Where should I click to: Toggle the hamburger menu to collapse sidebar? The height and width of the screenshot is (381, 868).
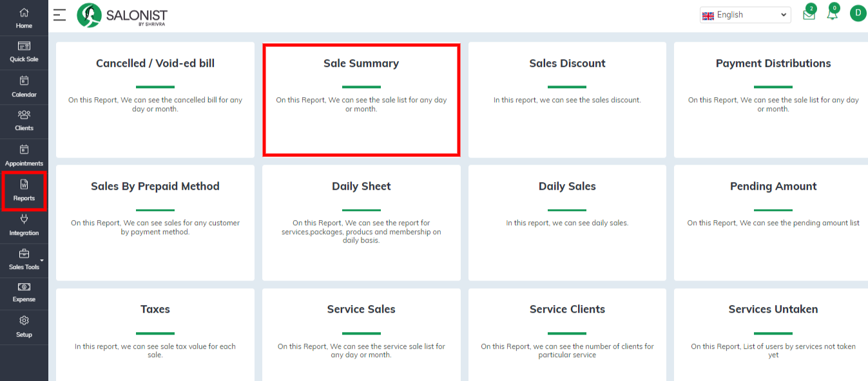pos(59,15)
